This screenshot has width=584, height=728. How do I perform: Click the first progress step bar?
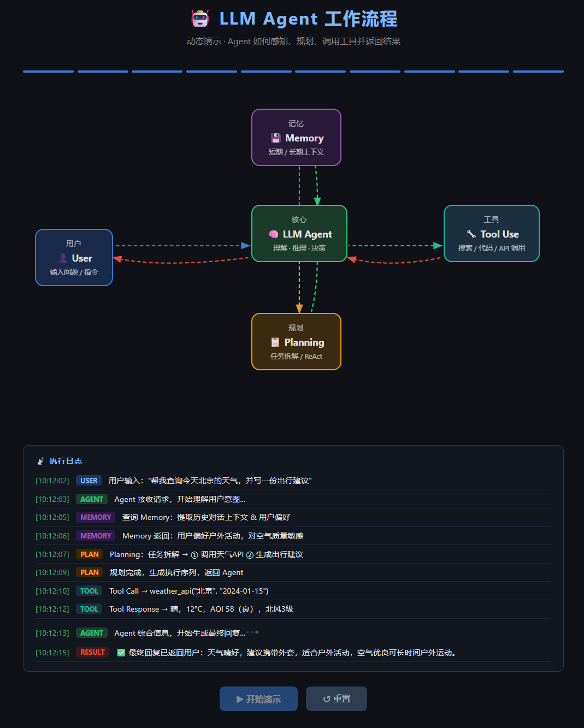tap(48, 72)
